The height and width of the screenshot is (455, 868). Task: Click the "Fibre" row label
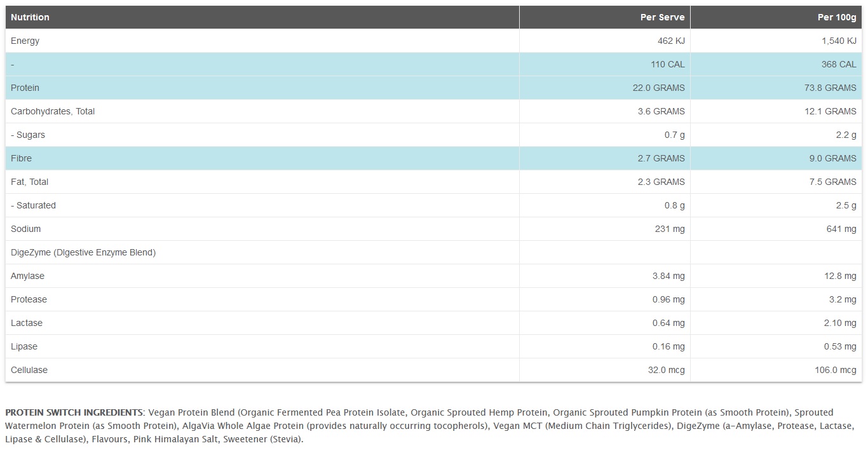point(21,158)
